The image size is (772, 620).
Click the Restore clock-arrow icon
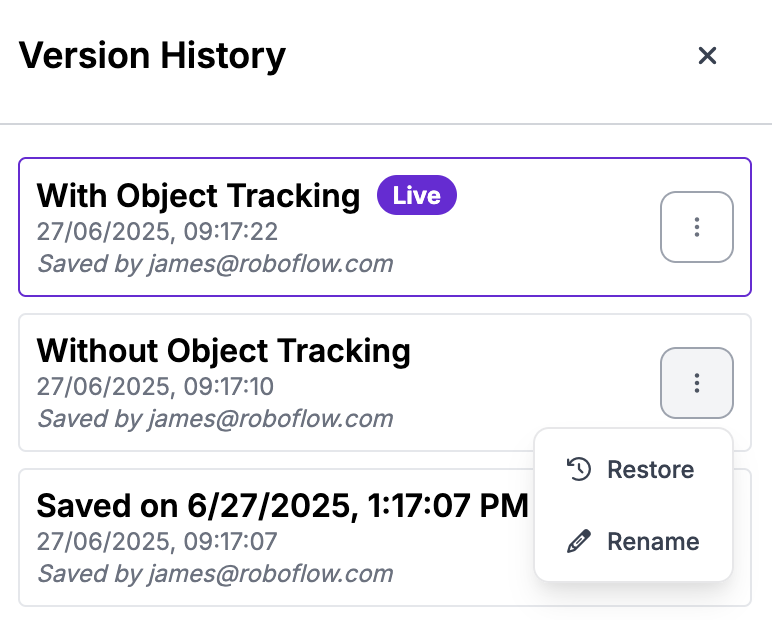pyautogui.click(x=579, y=469)
